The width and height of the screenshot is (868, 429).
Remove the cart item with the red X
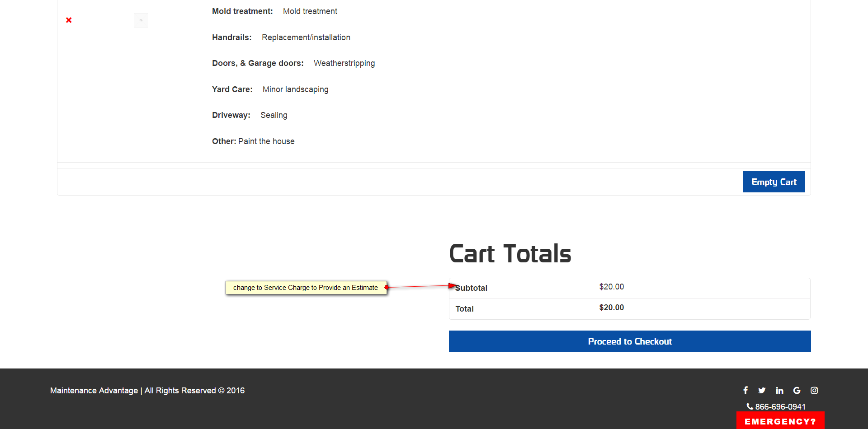click(x=69, y=20)
